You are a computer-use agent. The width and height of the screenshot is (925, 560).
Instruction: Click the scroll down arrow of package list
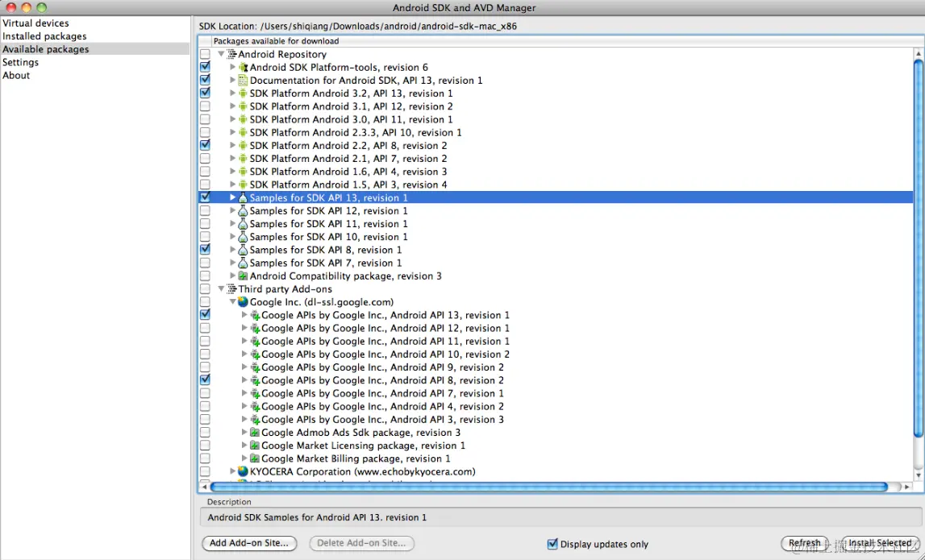pos(918,475)
